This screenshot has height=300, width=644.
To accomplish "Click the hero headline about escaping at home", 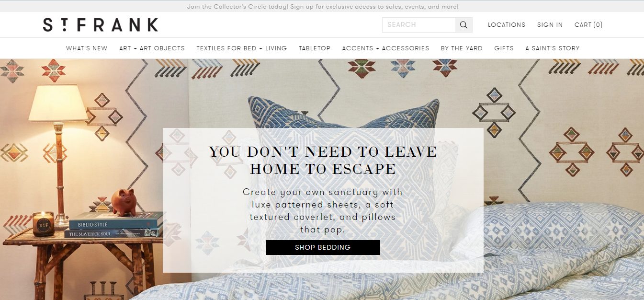I will [323, 161].
